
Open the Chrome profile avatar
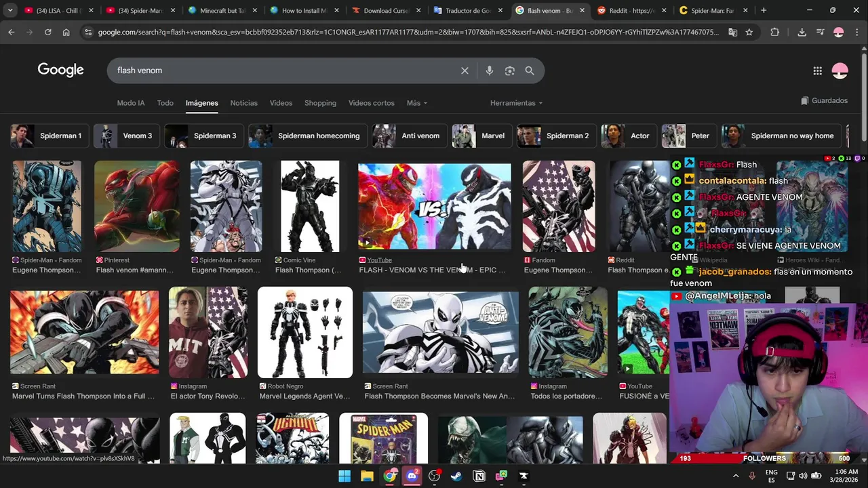pos(838,32)
